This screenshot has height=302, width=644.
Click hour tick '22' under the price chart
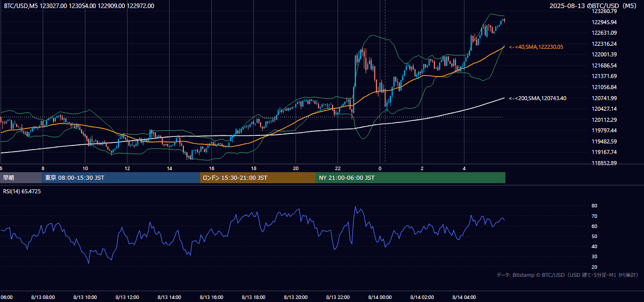[338, 168]
